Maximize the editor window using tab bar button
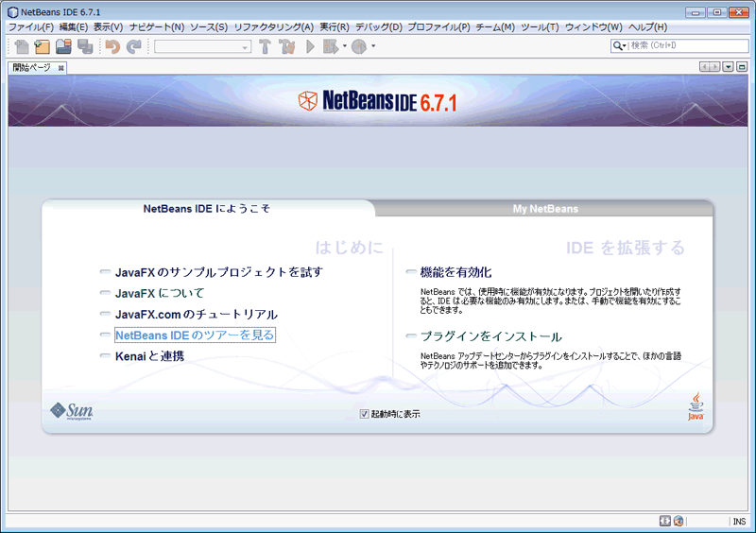The width and height of the screenshot is (756, 533). coord(742,67)
